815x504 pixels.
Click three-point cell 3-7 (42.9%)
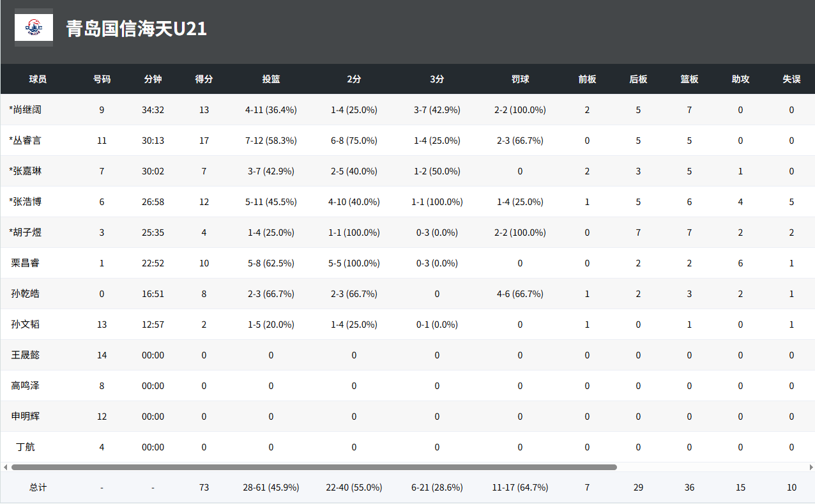pyautogui.click(x=437, y=110)
